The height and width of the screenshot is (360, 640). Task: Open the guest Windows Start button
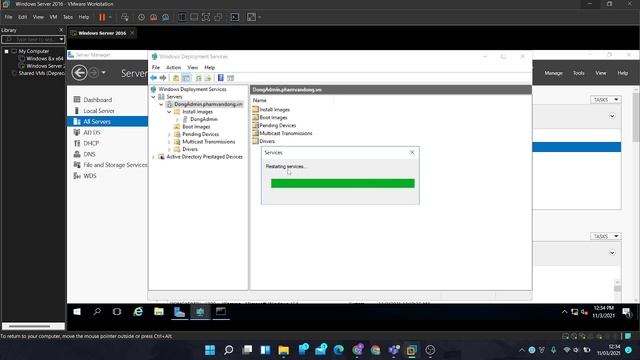click(x=77, y=312)
